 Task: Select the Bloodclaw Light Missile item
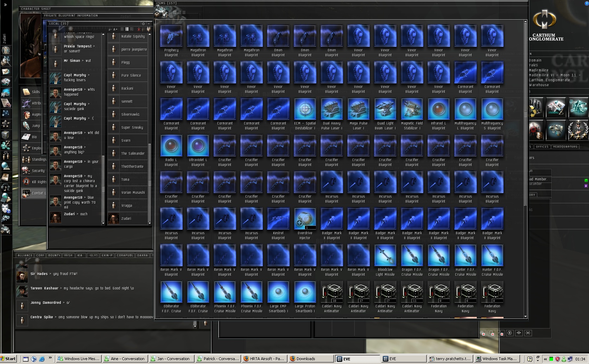[385, 260]
